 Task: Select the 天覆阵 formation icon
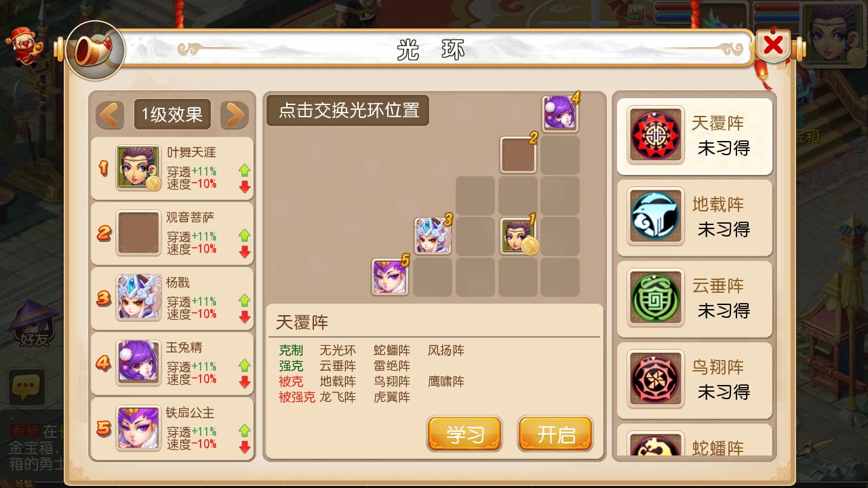click(655, 136)
